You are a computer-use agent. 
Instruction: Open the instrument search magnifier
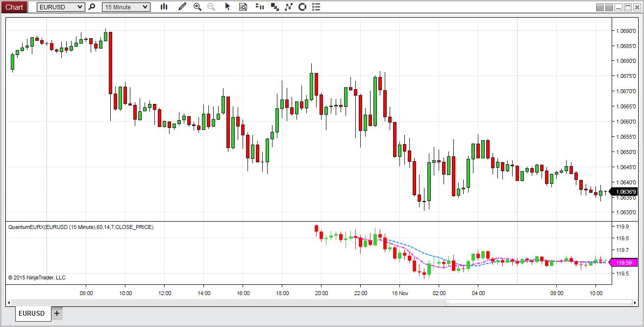[x=92, y=7]
